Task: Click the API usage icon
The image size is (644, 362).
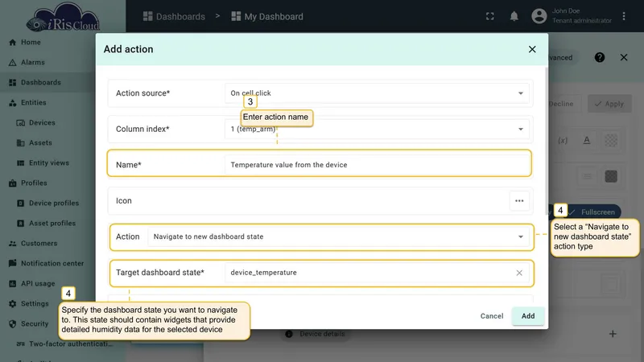Action: [x=13, y=284]
